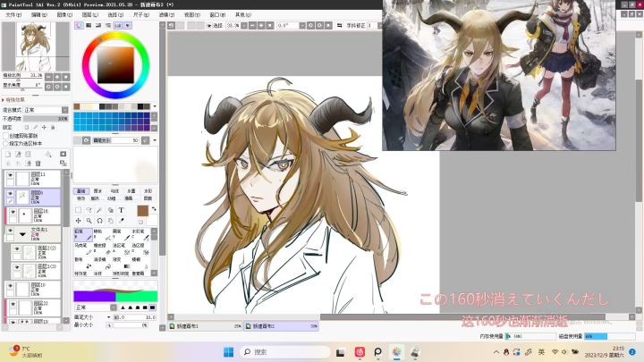Image resolution: width=644 pixels, height=362 pixels.
Task: Flip the canvas horizontally in the toolbar
Action: (339, 25)
